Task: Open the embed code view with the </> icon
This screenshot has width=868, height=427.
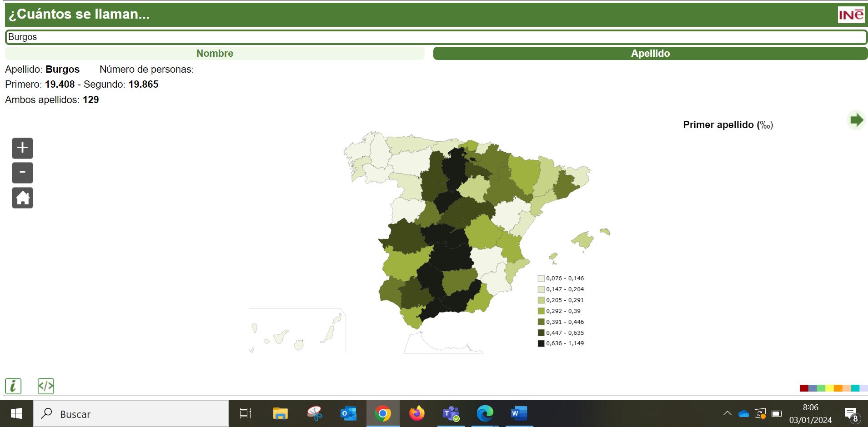Action: coord(45,386)
